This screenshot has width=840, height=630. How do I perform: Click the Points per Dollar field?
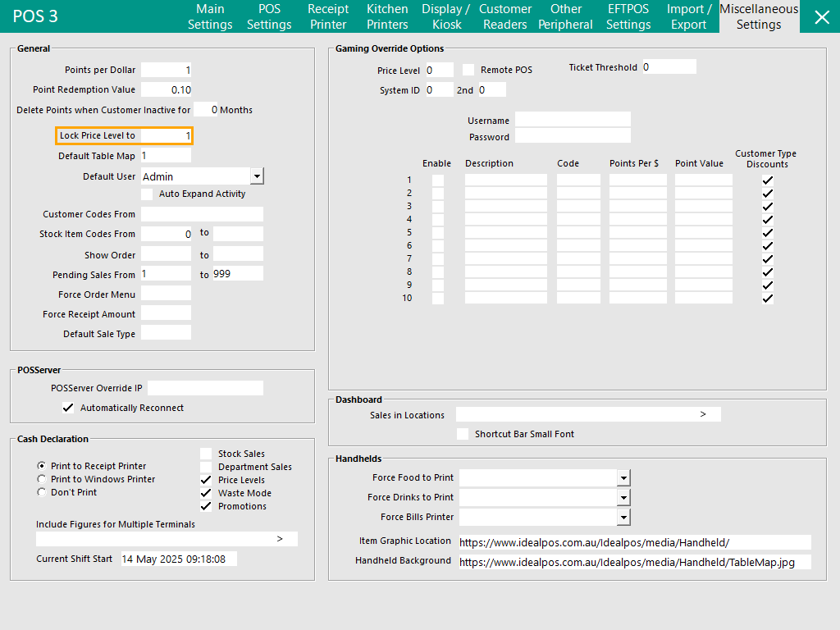point(166,70)
